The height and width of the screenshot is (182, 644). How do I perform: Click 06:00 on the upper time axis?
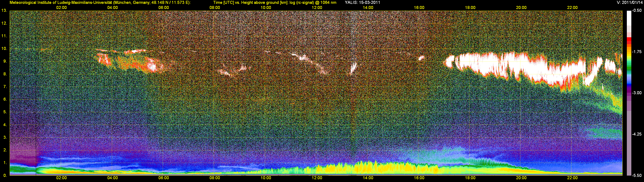pyautogui.click(x=164, y=7)
